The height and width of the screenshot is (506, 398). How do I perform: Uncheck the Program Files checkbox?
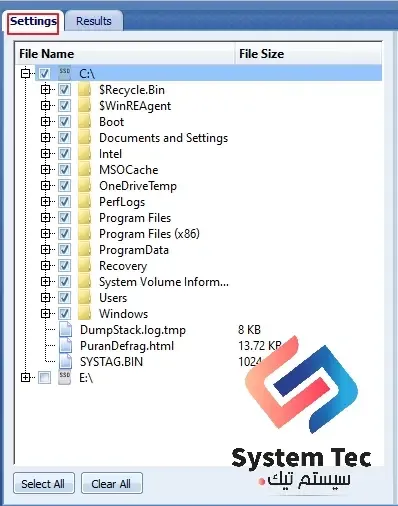pyautogui.click(x=64, y=217)
